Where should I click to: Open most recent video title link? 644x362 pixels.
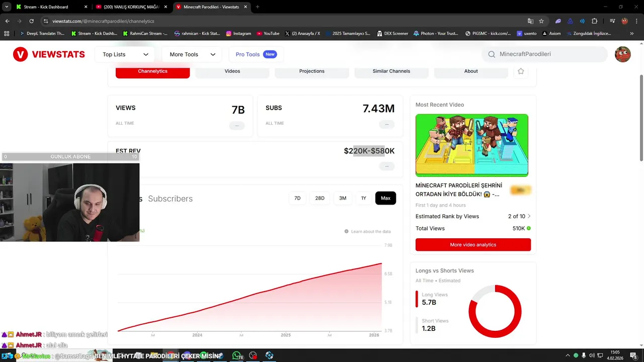pyautogui.click(x=459, y=190)
